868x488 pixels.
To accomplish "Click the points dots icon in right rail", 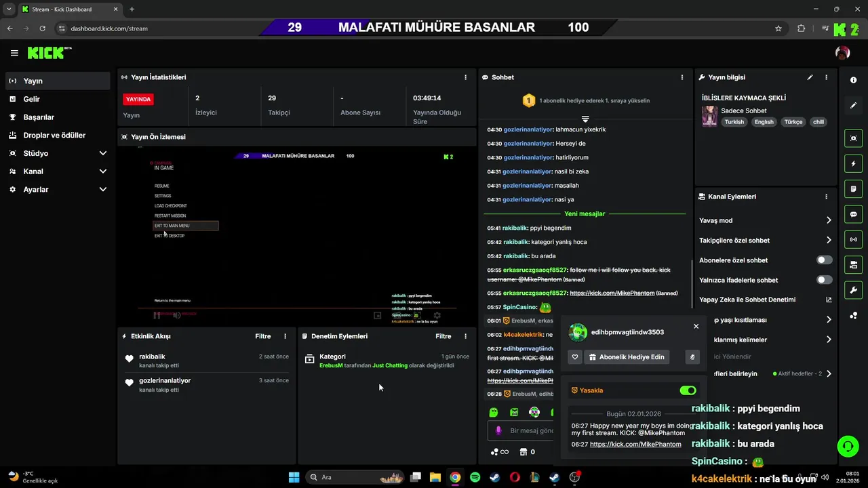I will 853,315.
